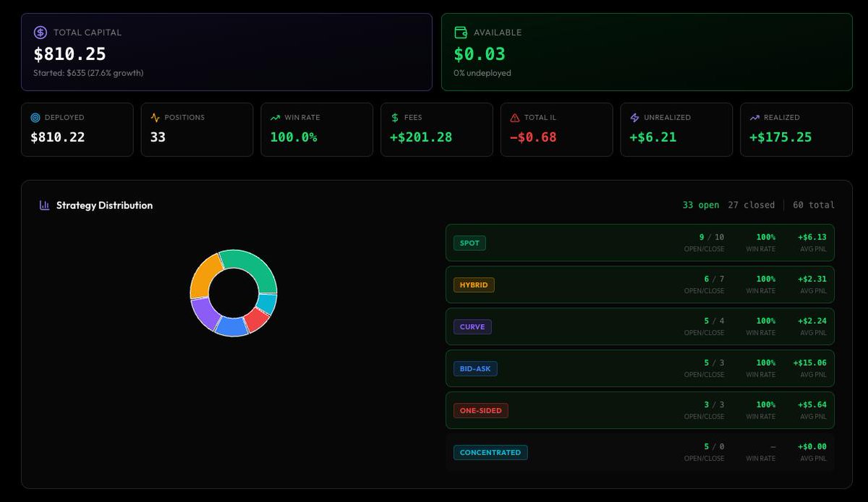
Task: Click the '0% undeployed' text
Action: (482, 73)
